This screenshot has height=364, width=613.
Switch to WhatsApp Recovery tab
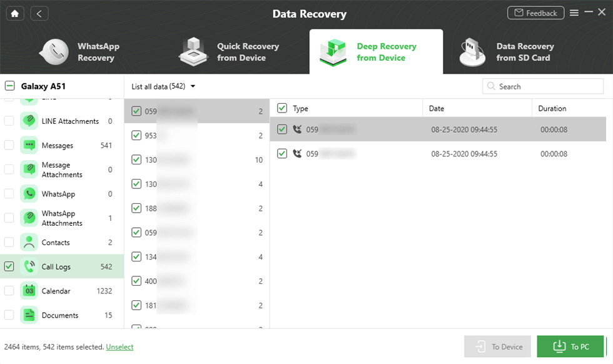pos(80,52)
